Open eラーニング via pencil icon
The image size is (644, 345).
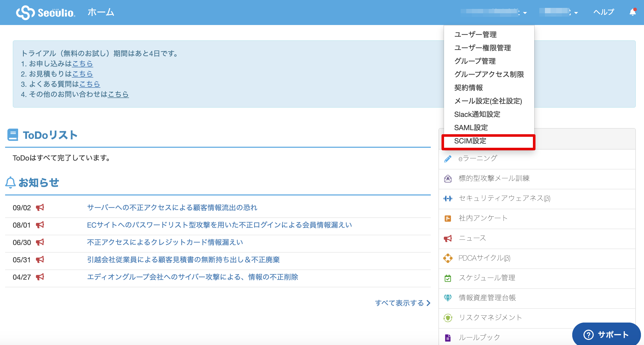click(x=448, y=159)
